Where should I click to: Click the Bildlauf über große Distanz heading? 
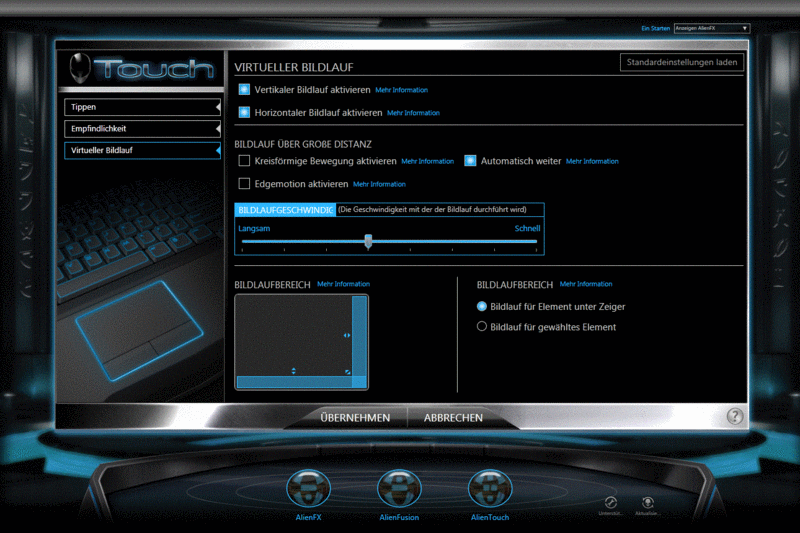[303, 144]
